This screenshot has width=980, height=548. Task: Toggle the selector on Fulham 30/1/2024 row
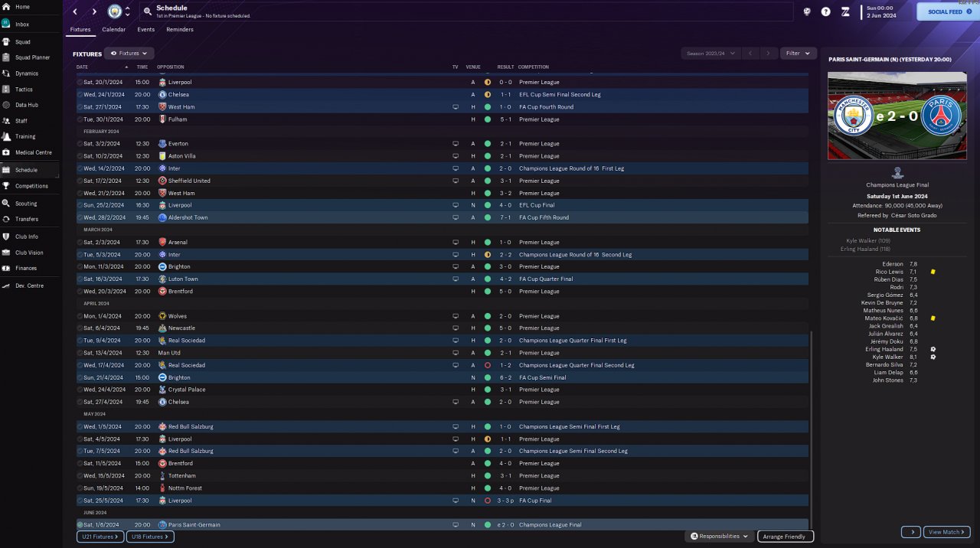pyautogui.click(x=80, y=119)
